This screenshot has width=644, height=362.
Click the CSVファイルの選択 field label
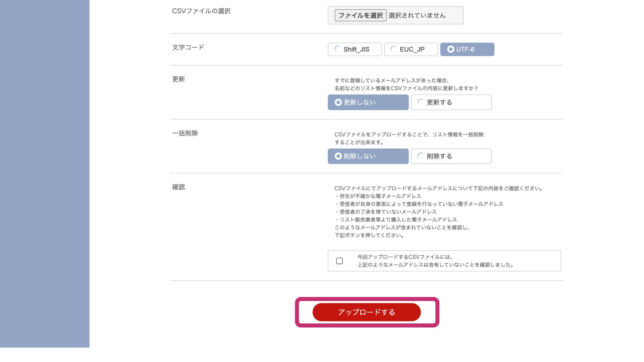201,11
